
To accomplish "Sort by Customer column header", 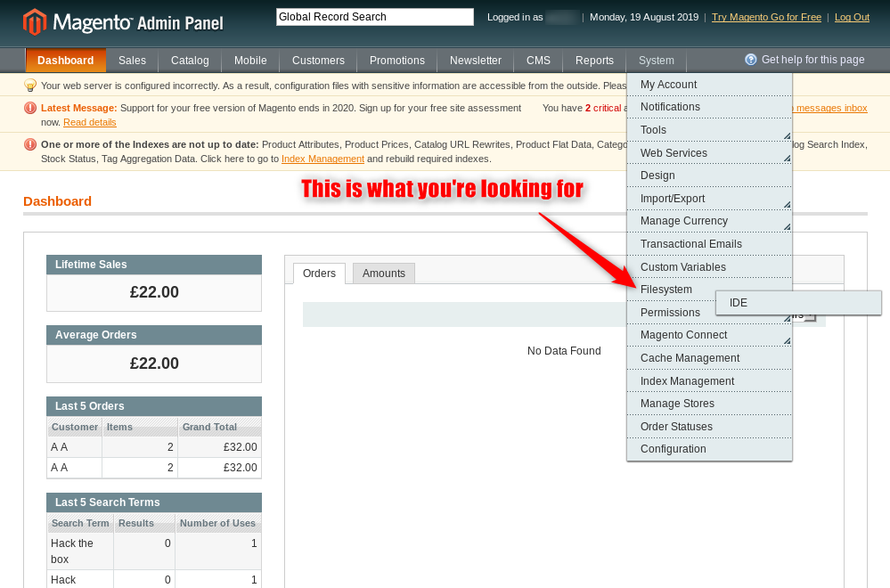I will coord(74,427).
